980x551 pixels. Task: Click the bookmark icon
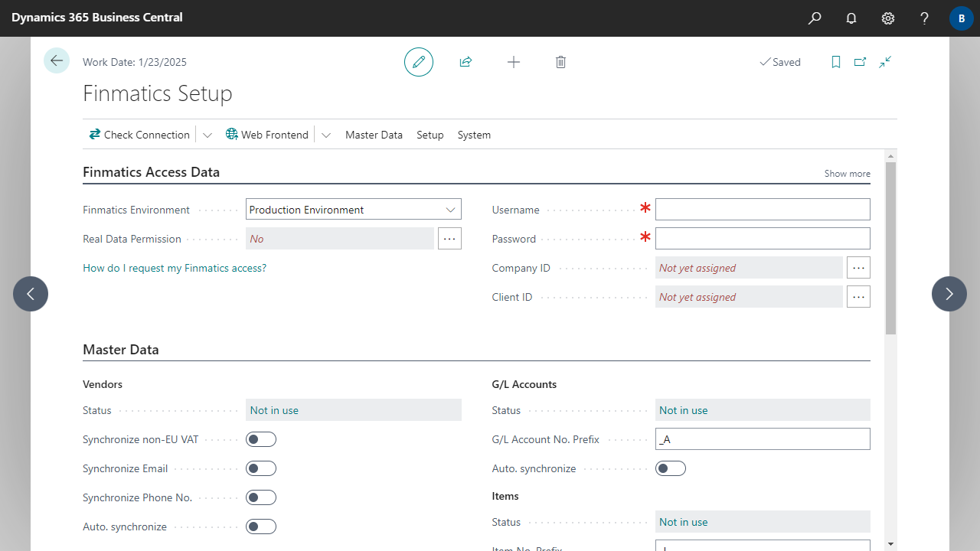tap(836, 62)
